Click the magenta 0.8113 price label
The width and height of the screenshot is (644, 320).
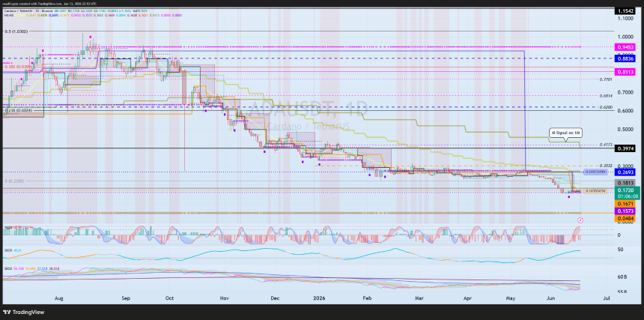click(x=625, y=72)
